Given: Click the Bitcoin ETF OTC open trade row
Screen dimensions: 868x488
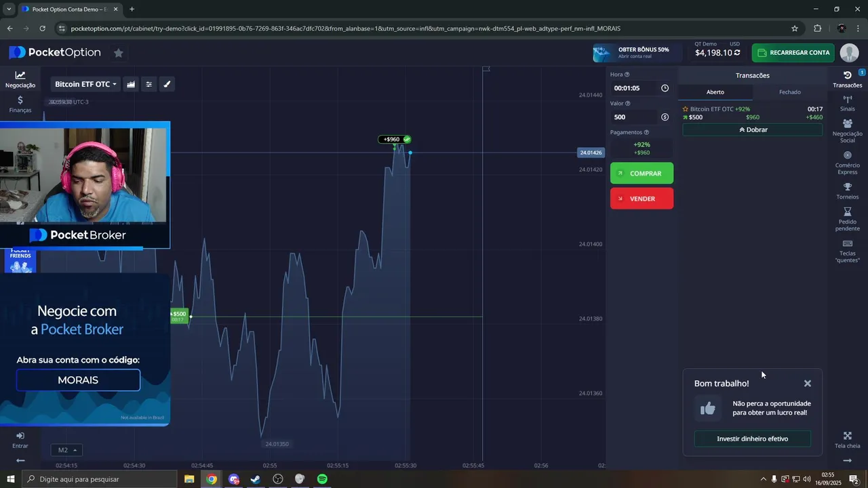Looking at the screenshot, I should (753, 113).
